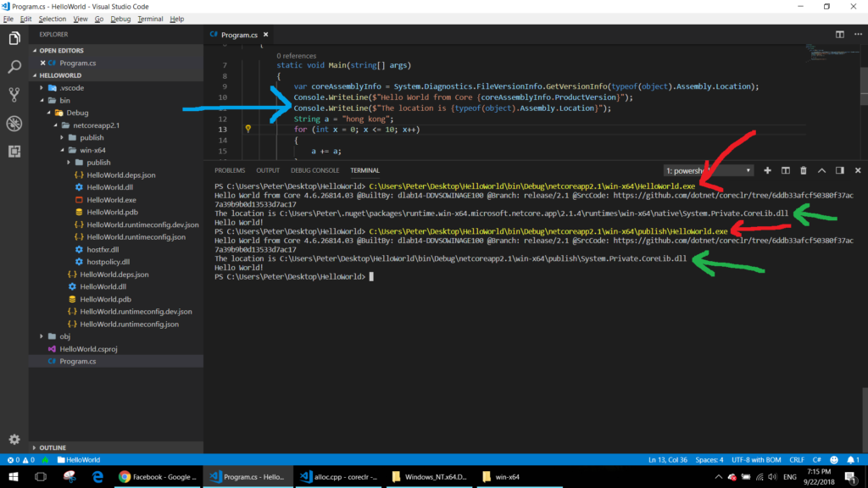Click Spaces: 4 indentation setting

pos(709,460)
